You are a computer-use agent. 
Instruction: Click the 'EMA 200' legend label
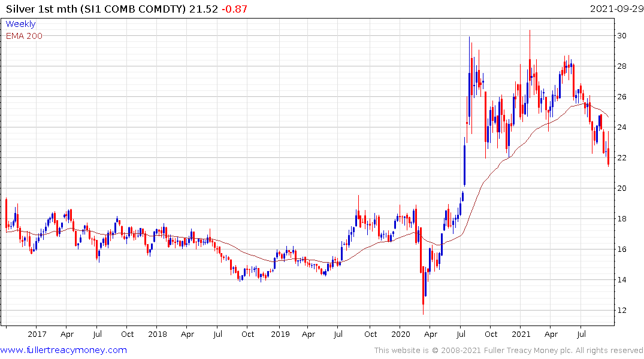click(x=24, y=36)
